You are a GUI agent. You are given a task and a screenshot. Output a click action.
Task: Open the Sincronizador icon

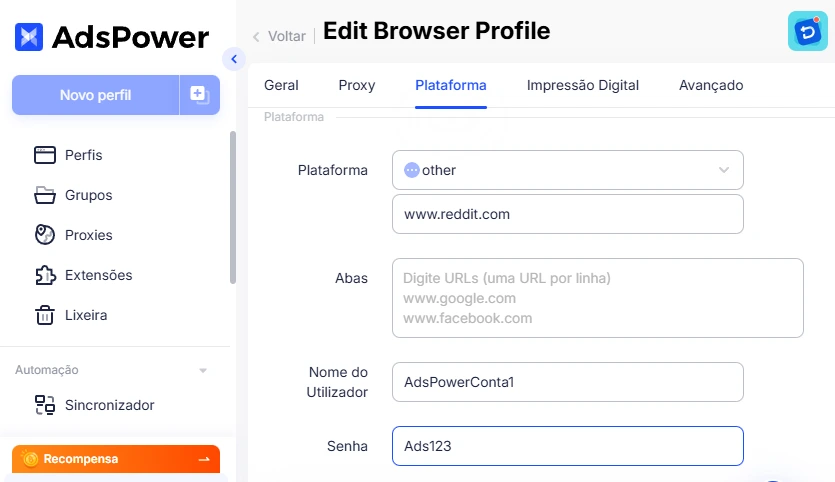45,405
